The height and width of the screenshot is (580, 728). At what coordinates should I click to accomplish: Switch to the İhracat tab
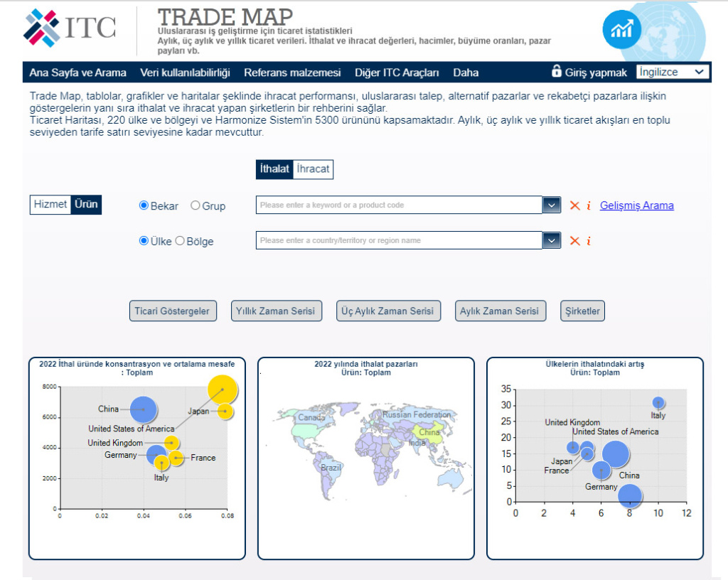(313, 169)
